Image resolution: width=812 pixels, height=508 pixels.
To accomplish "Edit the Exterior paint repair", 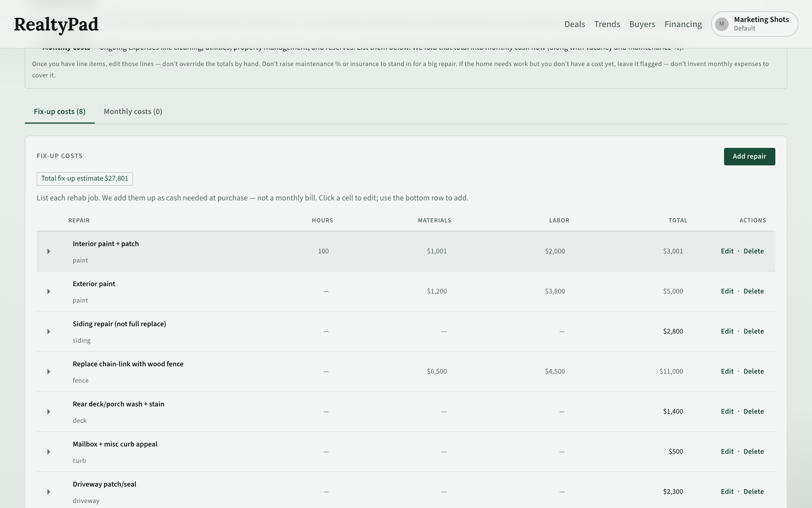I will (x=727, y=291).
